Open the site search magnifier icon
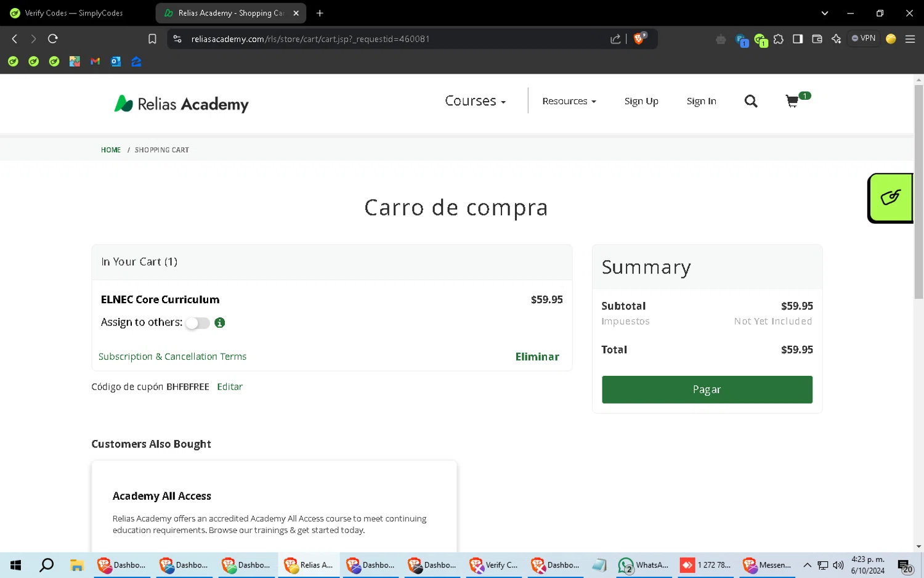This screenshot has height=578, width=924. coord(750,101)
